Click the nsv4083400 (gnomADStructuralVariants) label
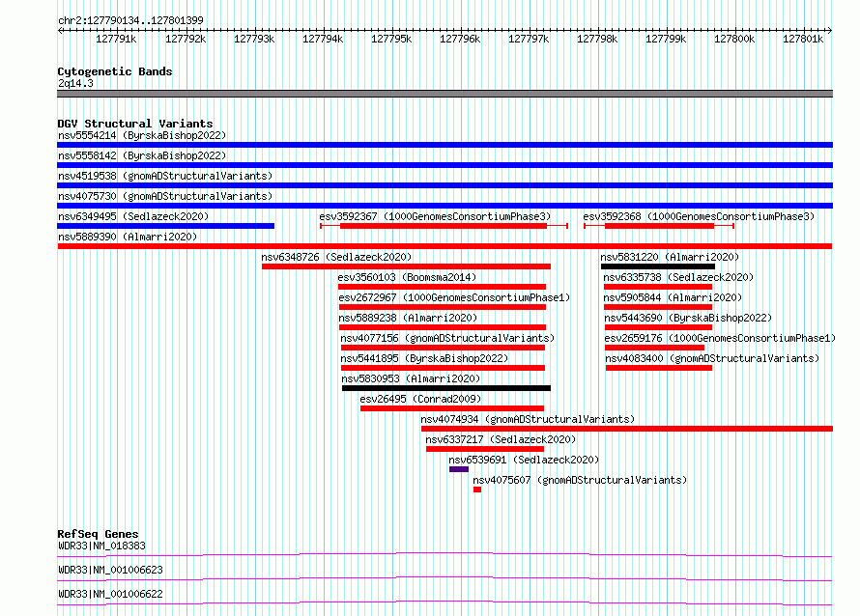Screen dimensions: 860x616 tap(712, 358)
